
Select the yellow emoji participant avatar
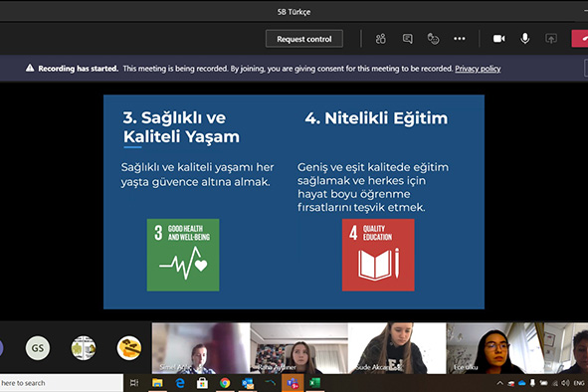pos(129,348)
